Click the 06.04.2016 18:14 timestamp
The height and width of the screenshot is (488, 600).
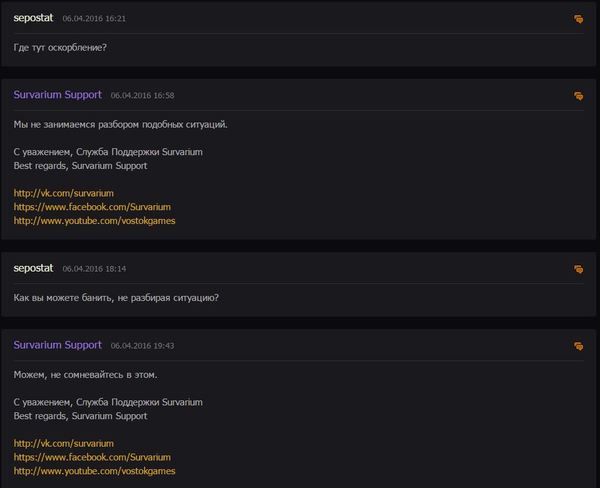tap(94, 269)
